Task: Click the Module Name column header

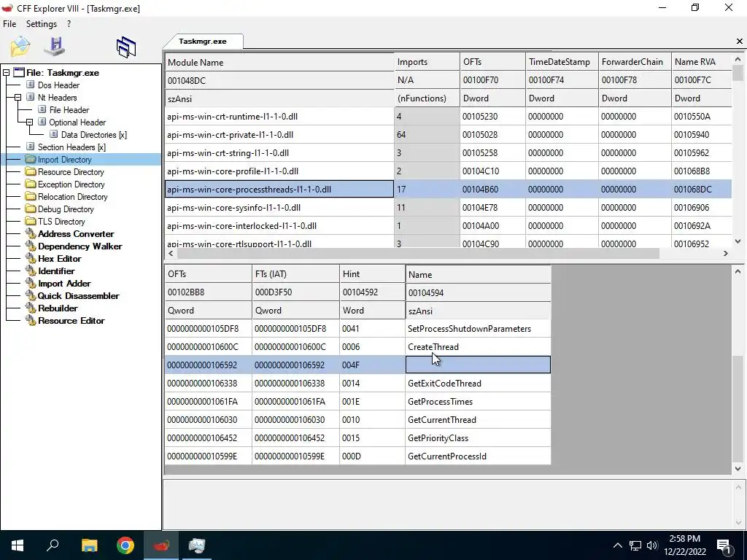Action: (x=279, y=62)
